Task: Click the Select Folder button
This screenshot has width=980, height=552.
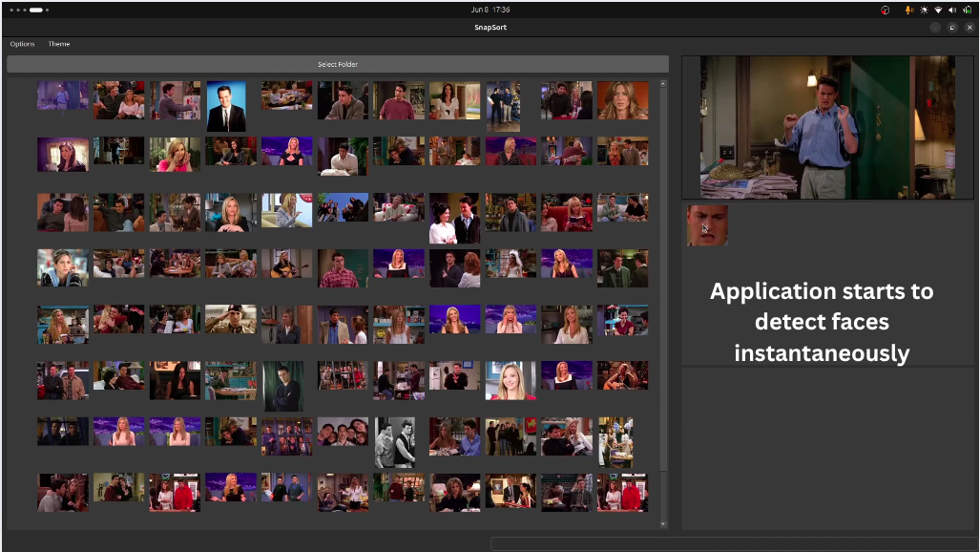Action: [338, 64]
